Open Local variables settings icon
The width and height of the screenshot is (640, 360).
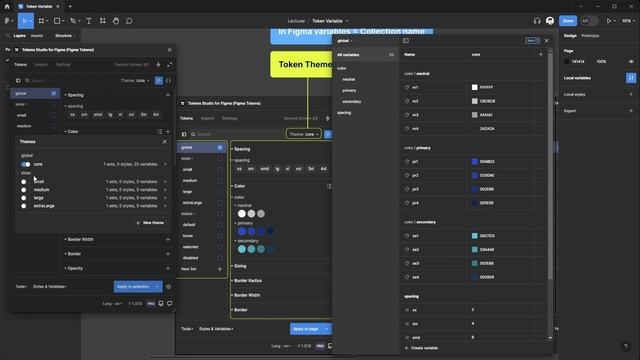click(631, 78)
